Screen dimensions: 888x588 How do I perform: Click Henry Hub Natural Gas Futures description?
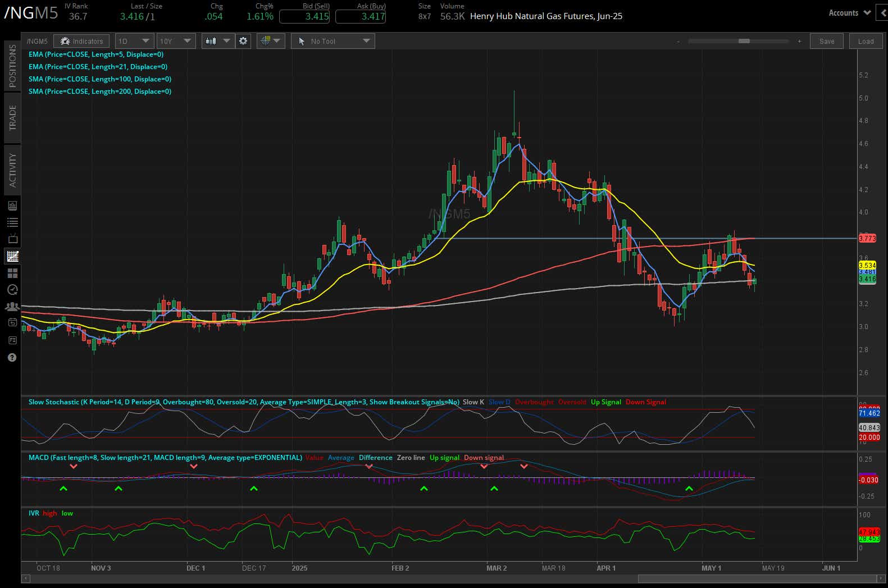(546, 16)
